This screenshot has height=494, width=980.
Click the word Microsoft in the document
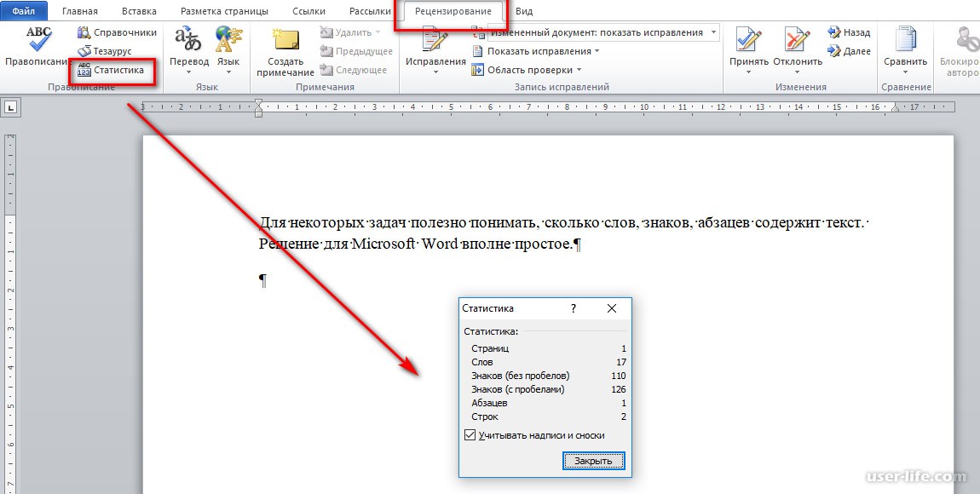click(x=383, y=244)
